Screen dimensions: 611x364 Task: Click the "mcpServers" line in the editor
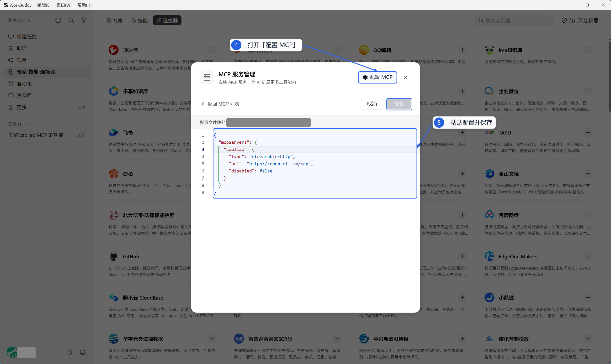(238, 142)
